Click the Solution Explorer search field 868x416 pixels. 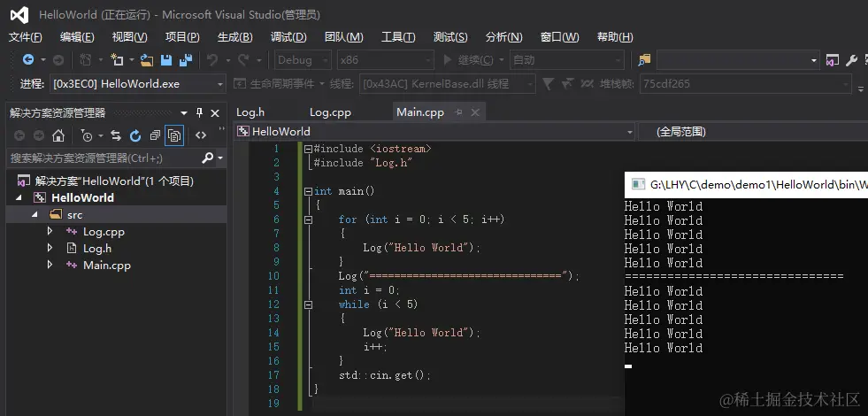[103, 158]
